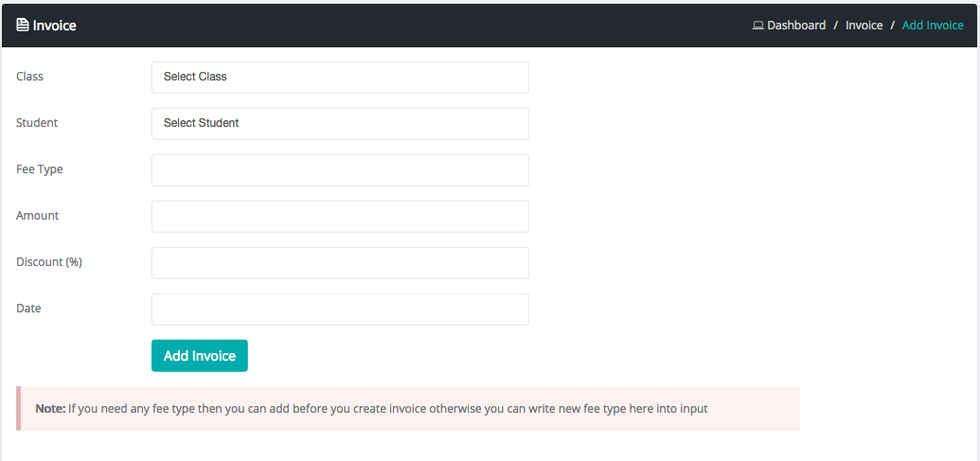Click the Discount (%) label
The height and width of the screenshot is (461, 980).
49,262
